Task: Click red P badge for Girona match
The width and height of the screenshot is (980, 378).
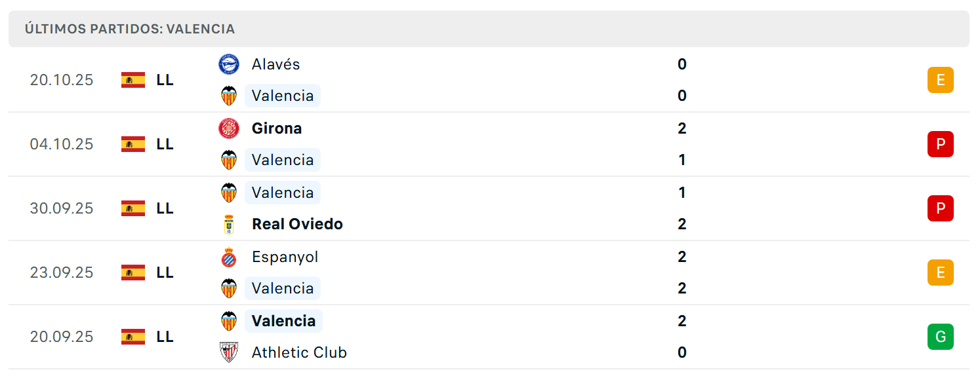Action: click(x=940, y=144)
